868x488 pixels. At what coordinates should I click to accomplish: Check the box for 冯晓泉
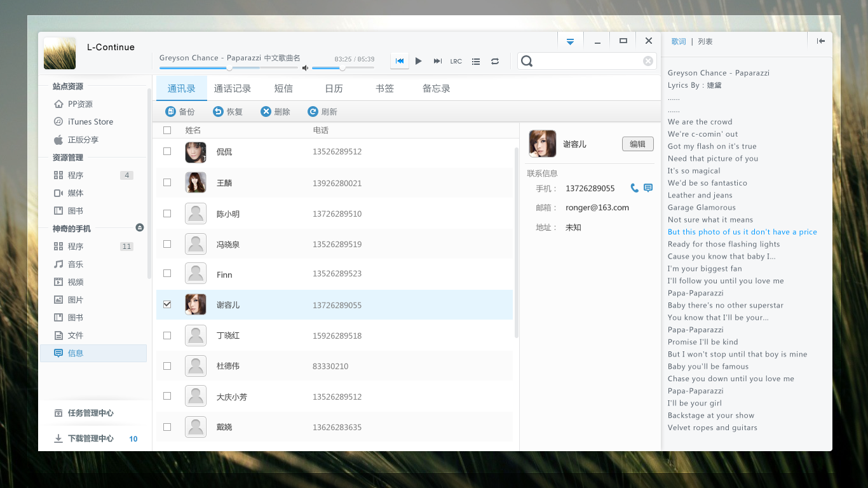167,244
